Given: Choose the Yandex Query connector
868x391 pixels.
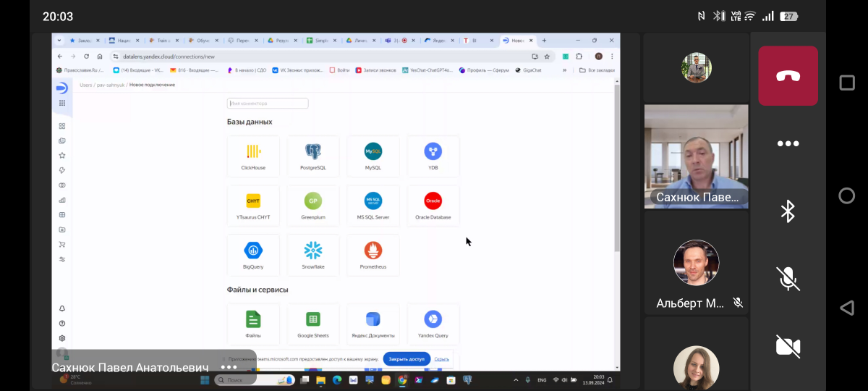Looking at the screenshot, I should pyautogui.click(x=433, y=324).
